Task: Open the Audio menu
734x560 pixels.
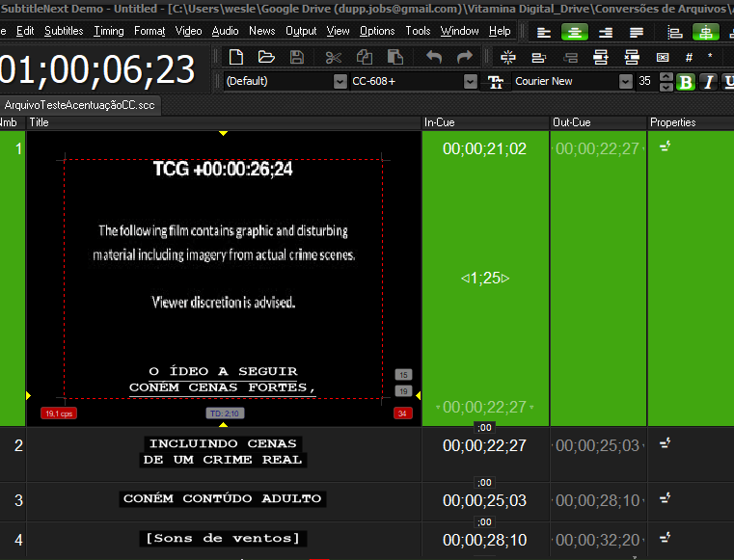Action: 225,31
